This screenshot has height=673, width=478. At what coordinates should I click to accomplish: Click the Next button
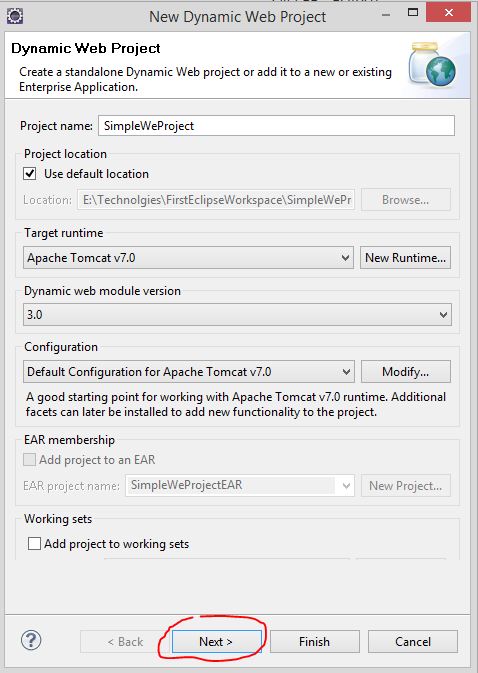point(217,642)
